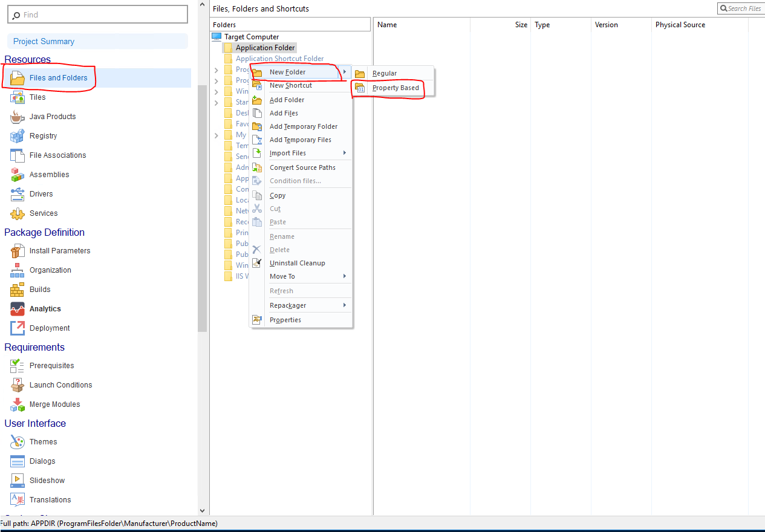Click Uninstall Cleanup in context menu
The image size is (765, 532).
(297, 263)
